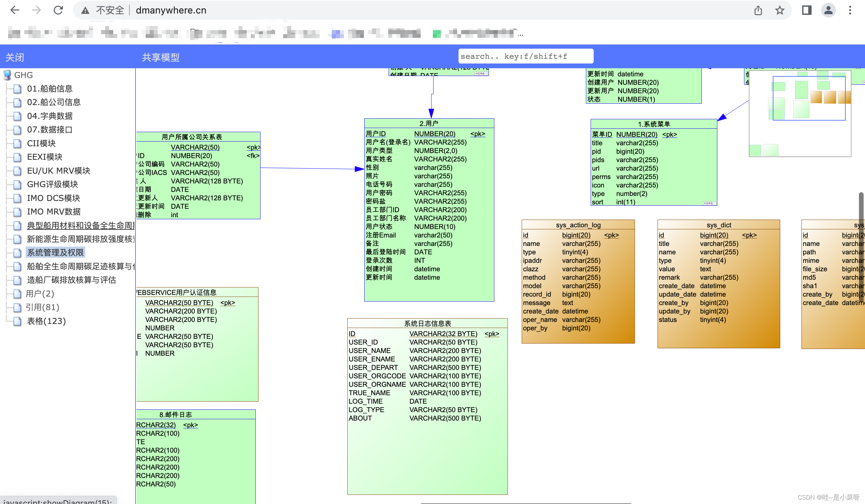
Task: Open the 04.字典数据 diagram
Action: click(x=50, y=116)
